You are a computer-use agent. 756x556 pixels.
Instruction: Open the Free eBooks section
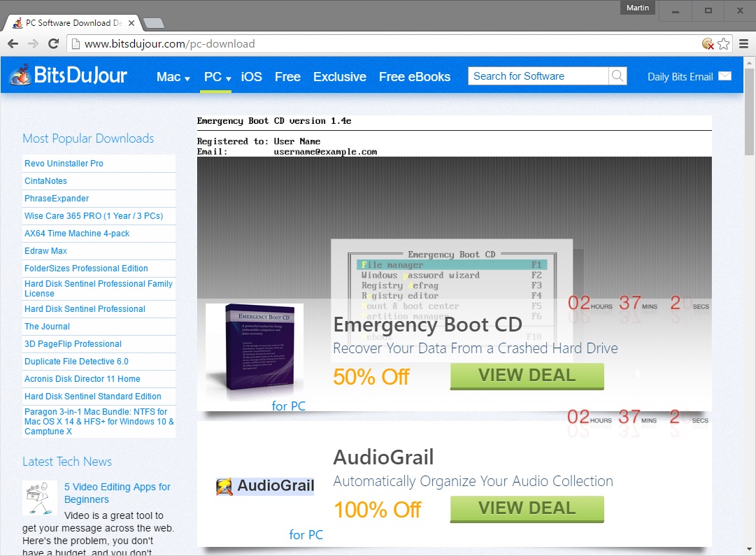[415, 77]
